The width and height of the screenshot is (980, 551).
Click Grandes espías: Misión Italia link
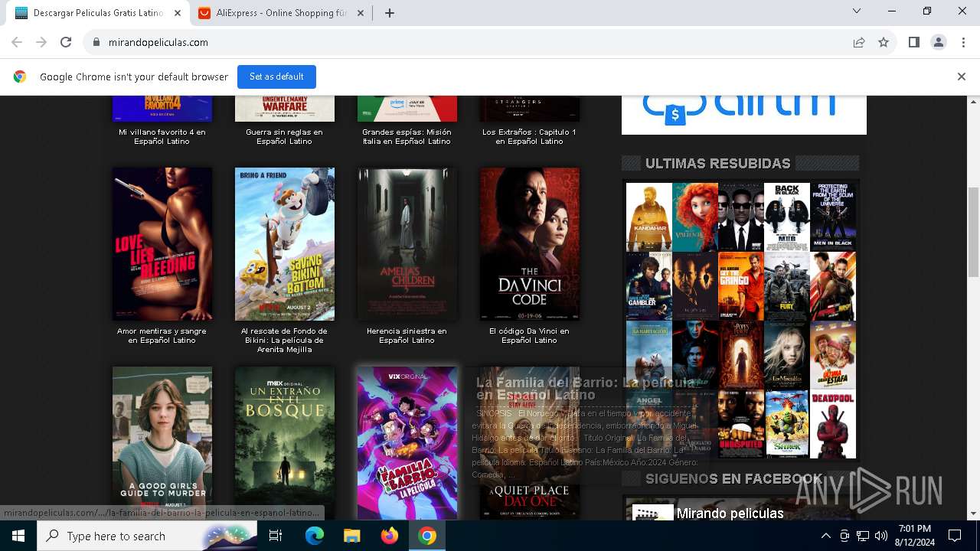click(x=407, y=137)
